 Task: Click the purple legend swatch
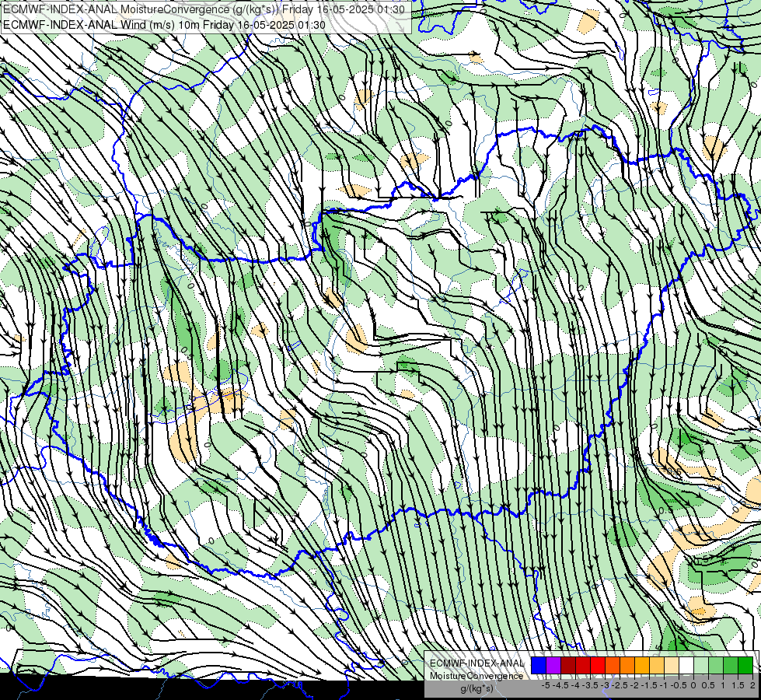coord(553,665)
